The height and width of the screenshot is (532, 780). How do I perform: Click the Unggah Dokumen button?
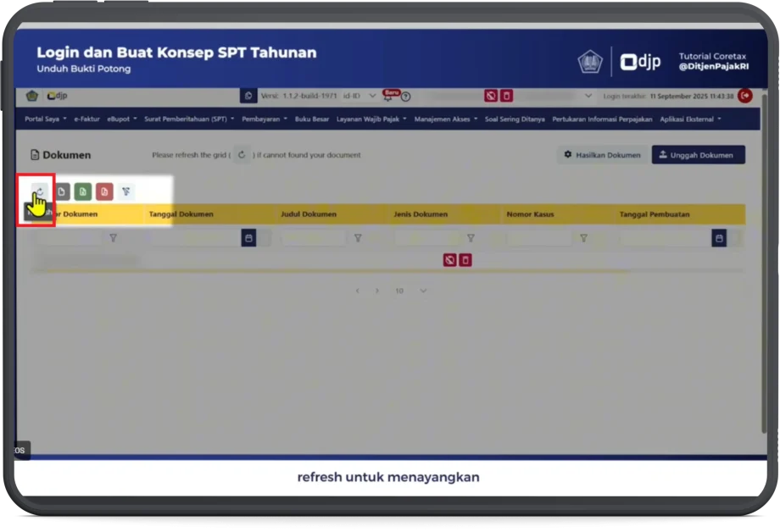pos(698,154)
